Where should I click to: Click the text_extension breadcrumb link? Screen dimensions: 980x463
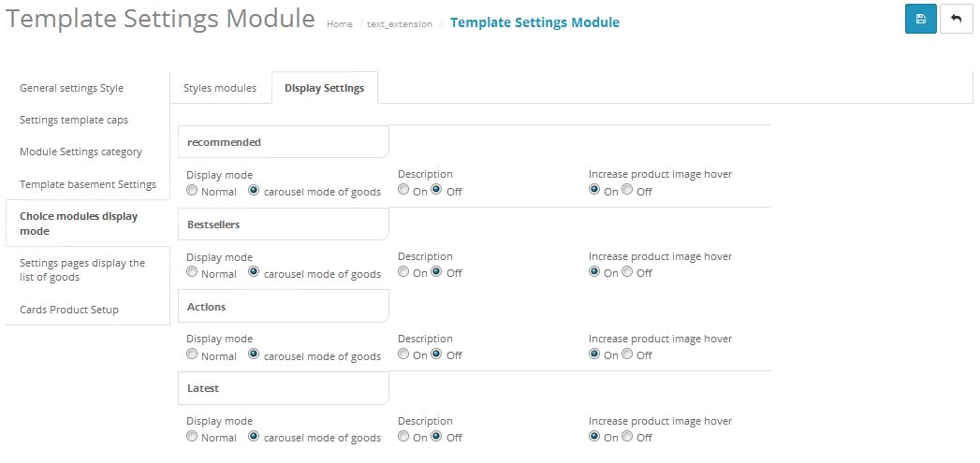coord(400,23)
